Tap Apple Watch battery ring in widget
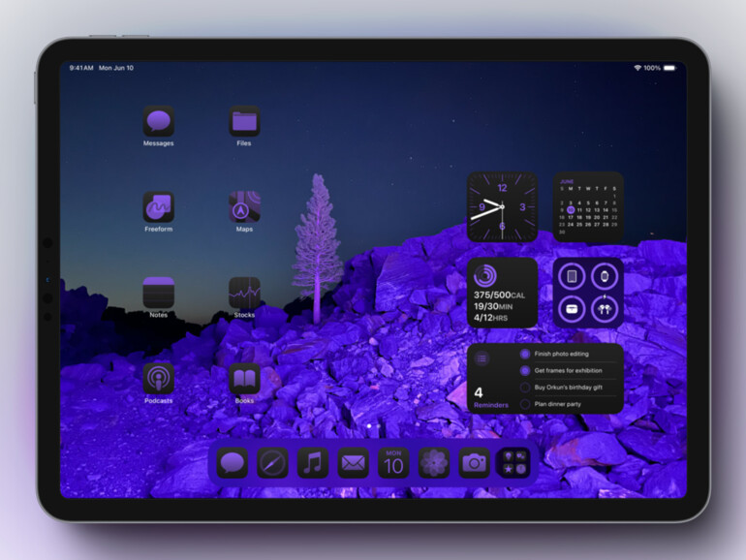This screenshot has width=746, height=560. click(x=605, y=276)
